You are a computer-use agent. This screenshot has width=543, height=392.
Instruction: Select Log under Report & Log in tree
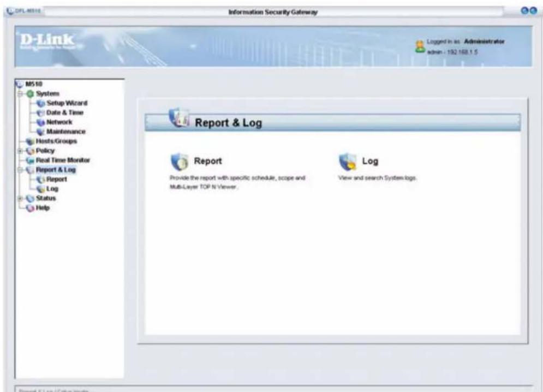point(52,189)
